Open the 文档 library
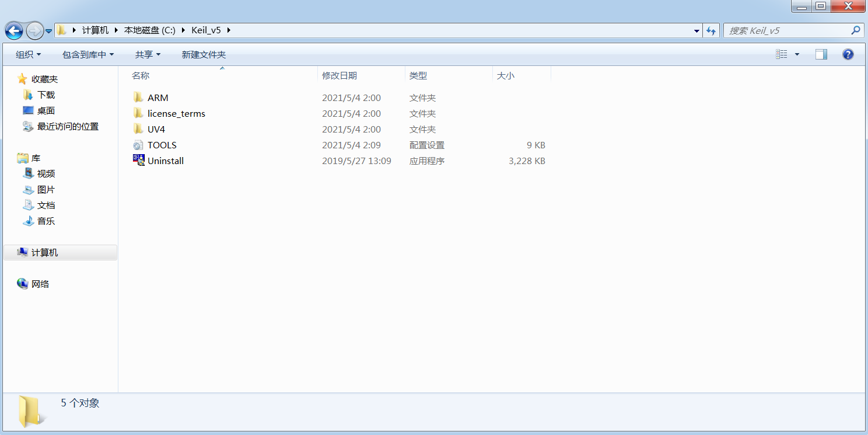 tap(46, 206)
